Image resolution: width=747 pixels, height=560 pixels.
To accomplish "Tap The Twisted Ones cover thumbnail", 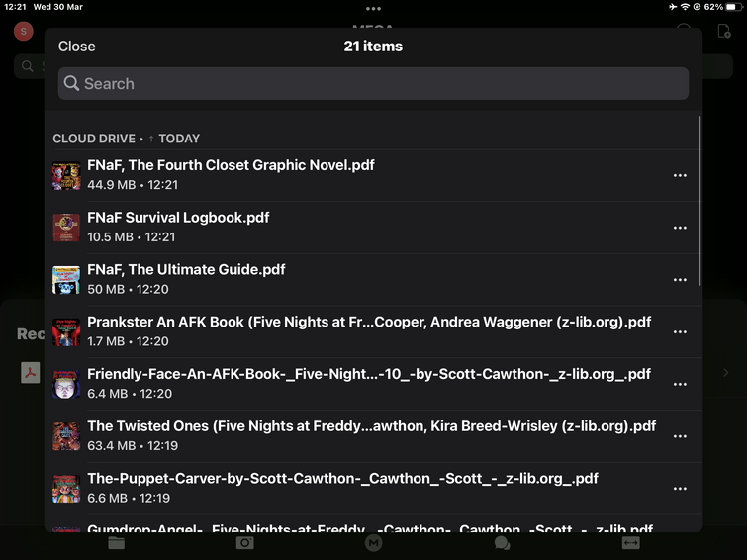I will (x=66, y=436).
